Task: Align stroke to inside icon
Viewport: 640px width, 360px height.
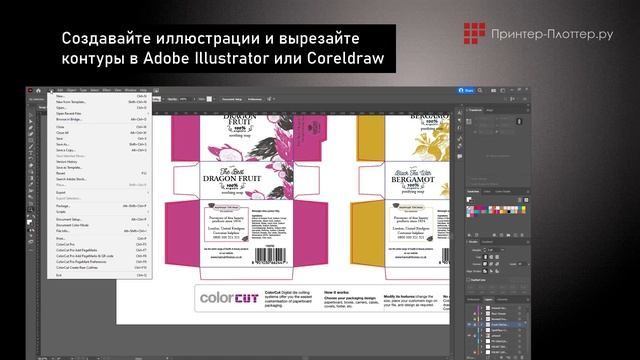Action: 491,271
